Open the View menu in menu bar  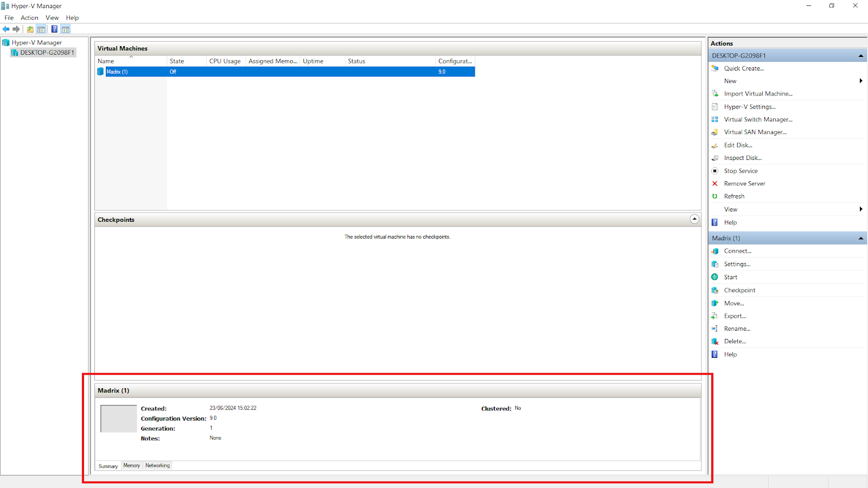(52, 18)
